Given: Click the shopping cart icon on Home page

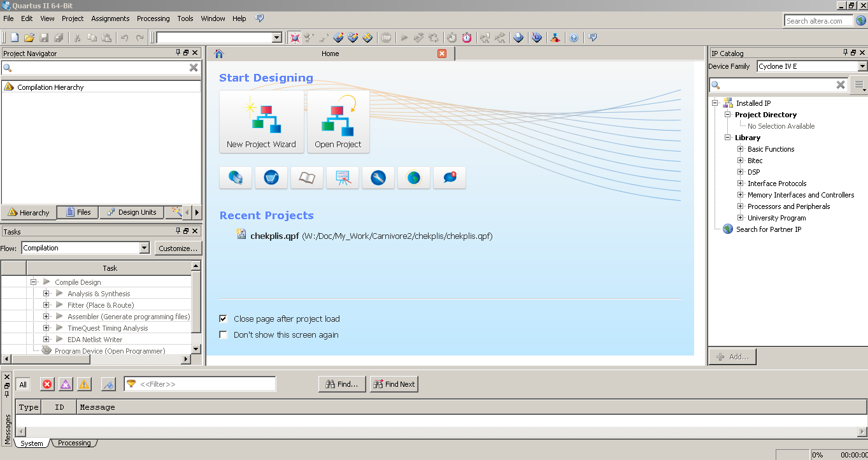Looking at the screenshot, I should click(x=271, y=178).
